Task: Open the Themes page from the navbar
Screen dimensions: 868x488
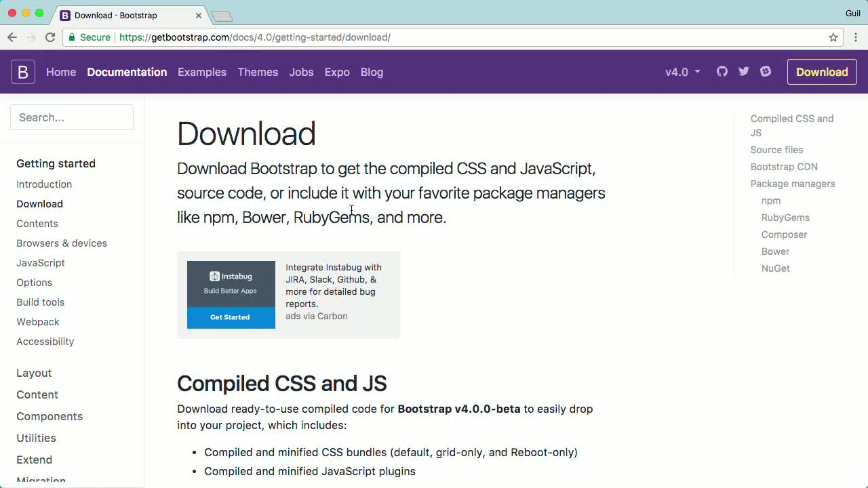Action: click(x=258, y=72)
